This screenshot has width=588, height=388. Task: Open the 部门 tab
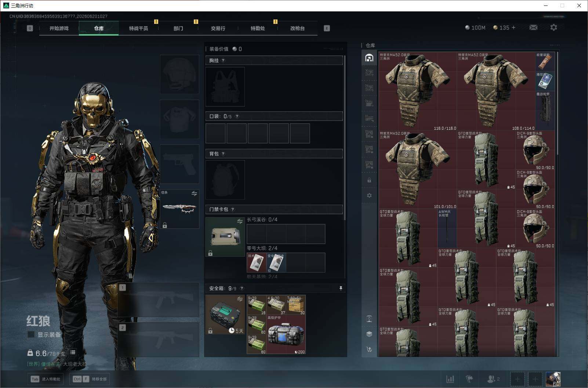tap(178, 28)
